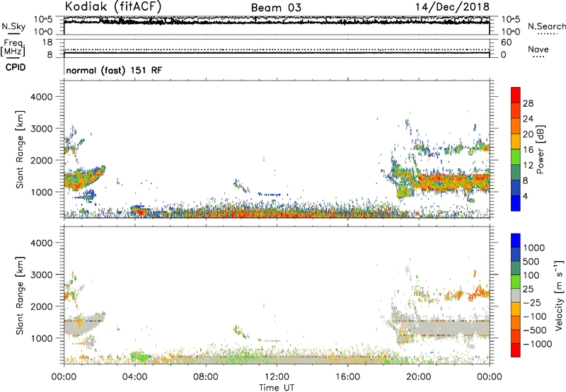
Task: Click the '-1000' value on Velocity colorbar
Action: [538, 344]
